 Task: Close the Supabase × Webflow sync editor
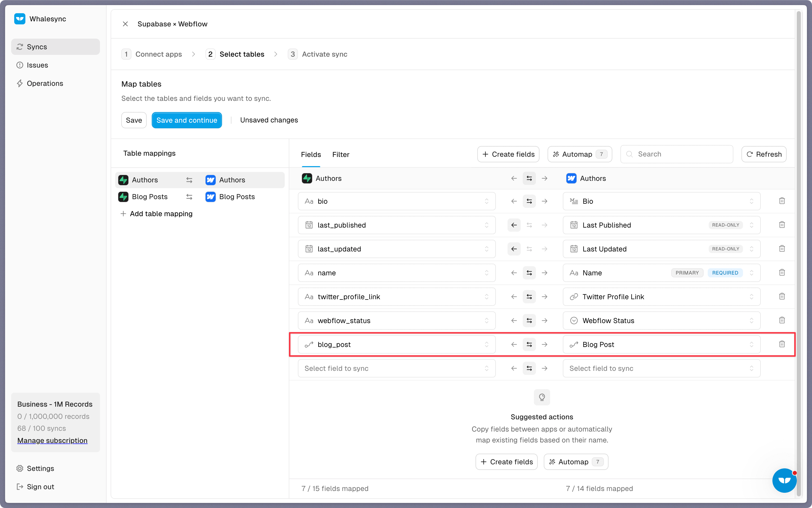point(125,24)
